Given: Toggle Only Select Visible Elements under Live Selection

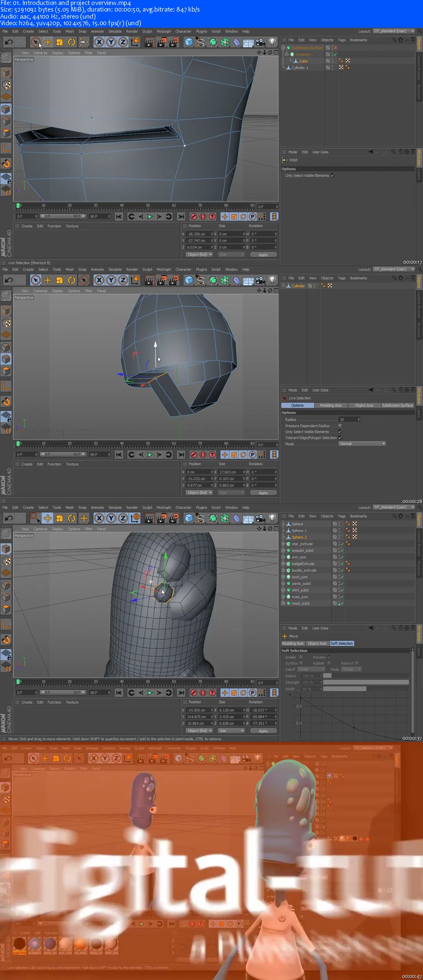Looking at the screenshot, I should point(340,432).
